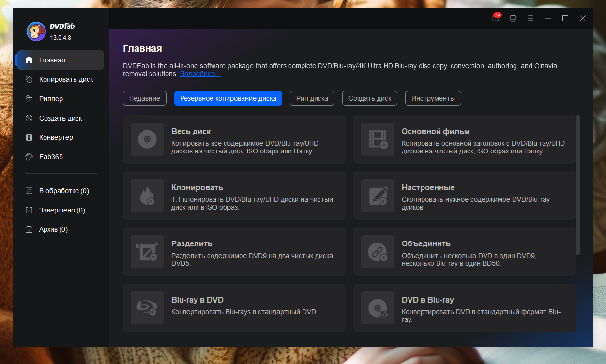Switch to the Рип диска tab

coord(312,98)
